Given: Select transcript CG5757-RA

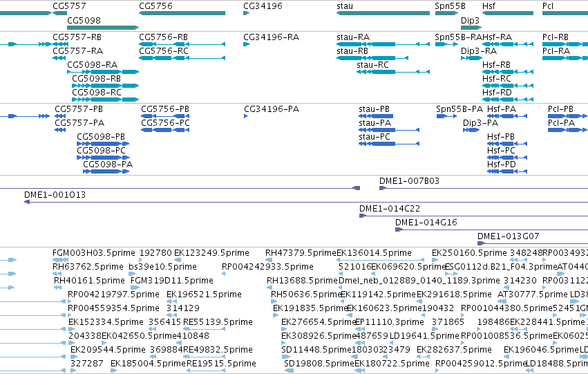Looking at the screenshot, I should (x=77, y=51).
